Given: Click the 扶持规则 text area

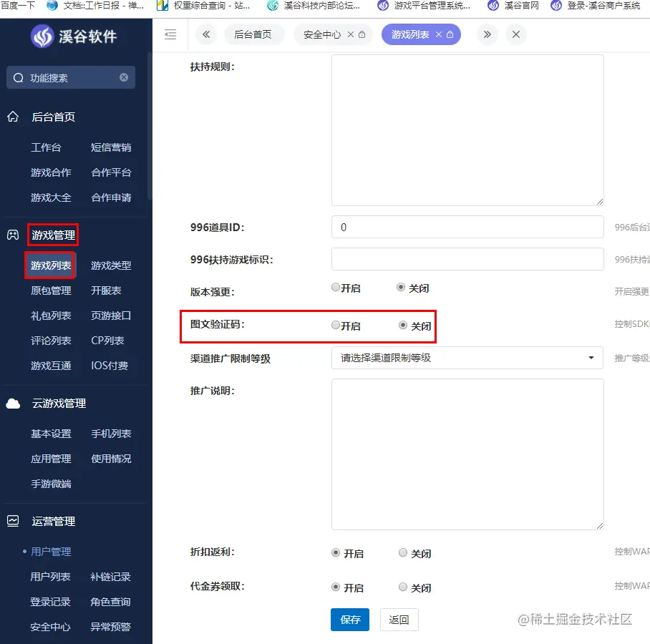Looking at the screenshot, I should click(x=467, y=130).
